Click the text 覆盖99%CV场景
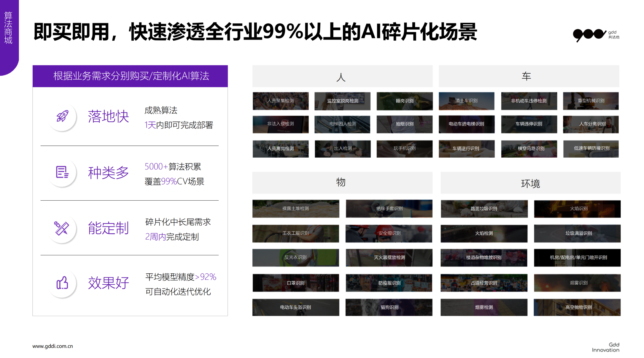The height and width of the screenshot is (358, 644). tap(174, 181)
